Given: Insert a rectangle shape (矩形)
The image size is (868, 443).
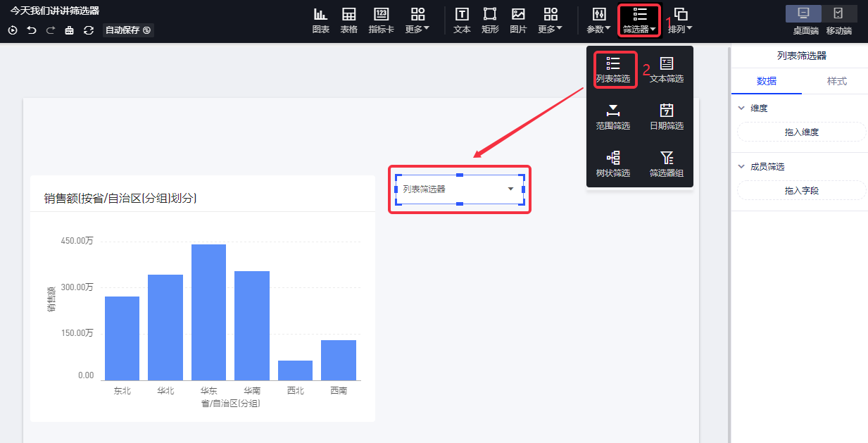Looking at the screenshot, I should click(490, 20).
